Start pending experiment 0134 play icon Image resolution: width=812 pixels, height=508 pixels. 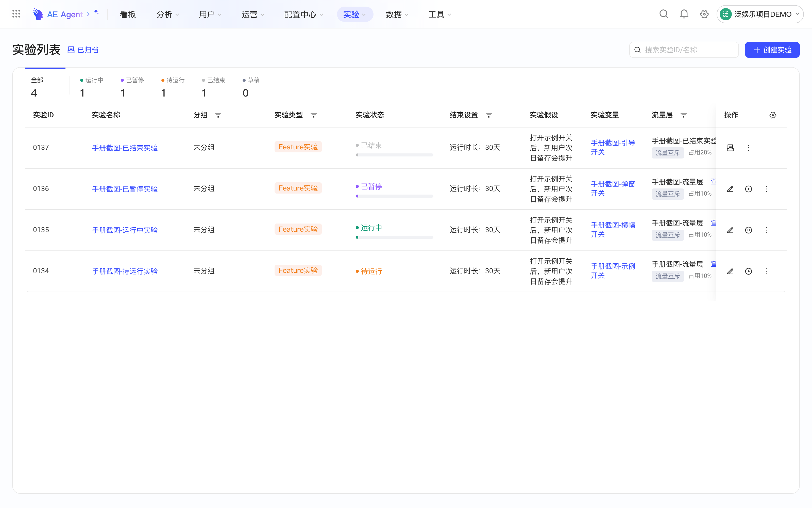(x=748, y=271)
